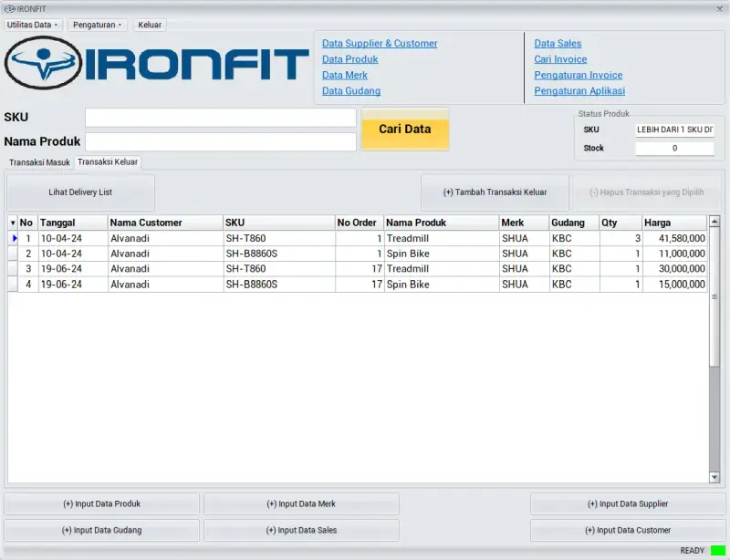Click the Keluar menu item
The height and width of the screenshot is (560, 730).
[x=150, y=25]
